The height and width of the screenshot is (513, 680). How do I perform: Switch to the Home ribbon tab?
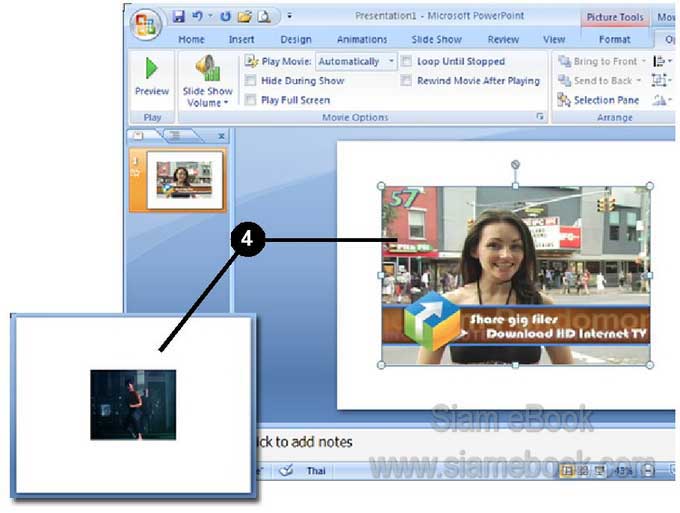(191, 39)
